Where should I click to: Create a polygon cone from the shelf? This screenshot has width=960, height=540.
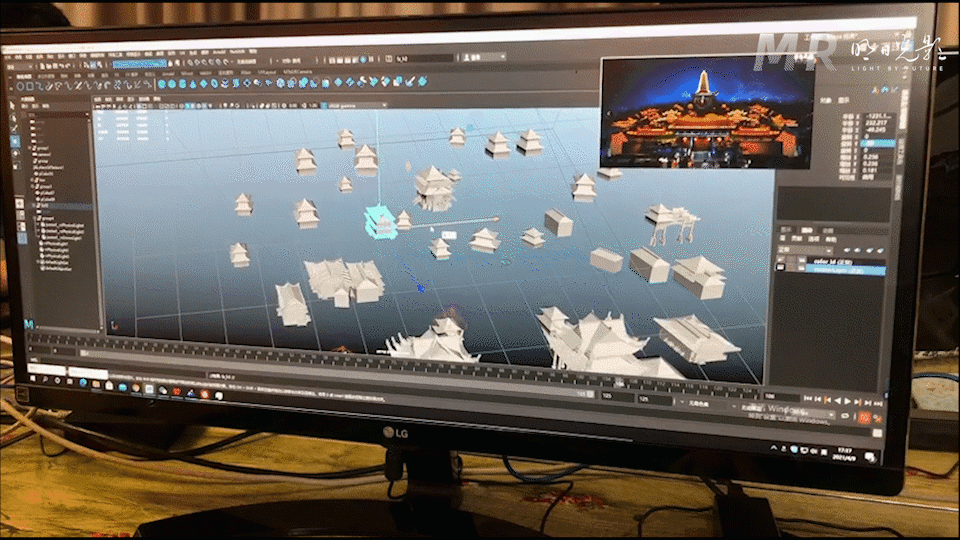(193, 83)
